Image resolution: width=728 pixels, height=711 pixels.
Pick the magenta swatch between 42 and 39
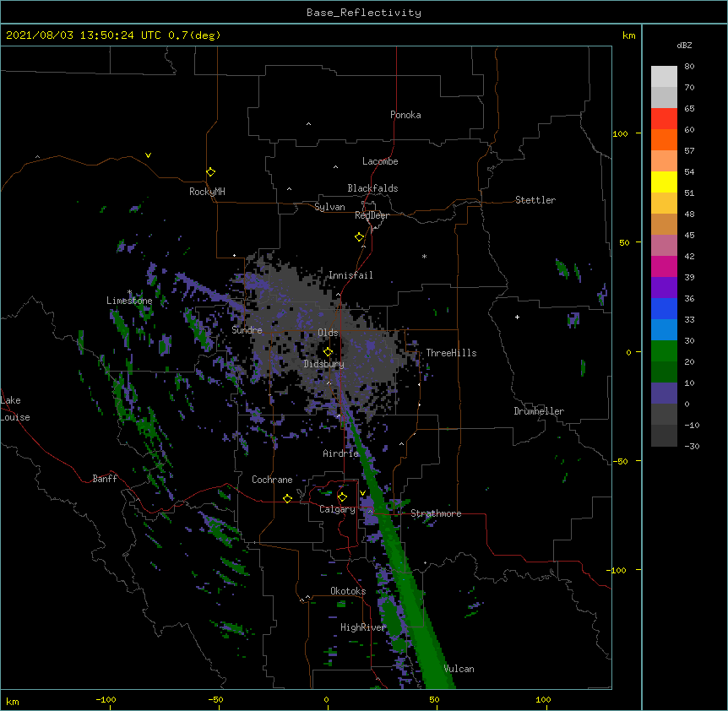(664, 266)
